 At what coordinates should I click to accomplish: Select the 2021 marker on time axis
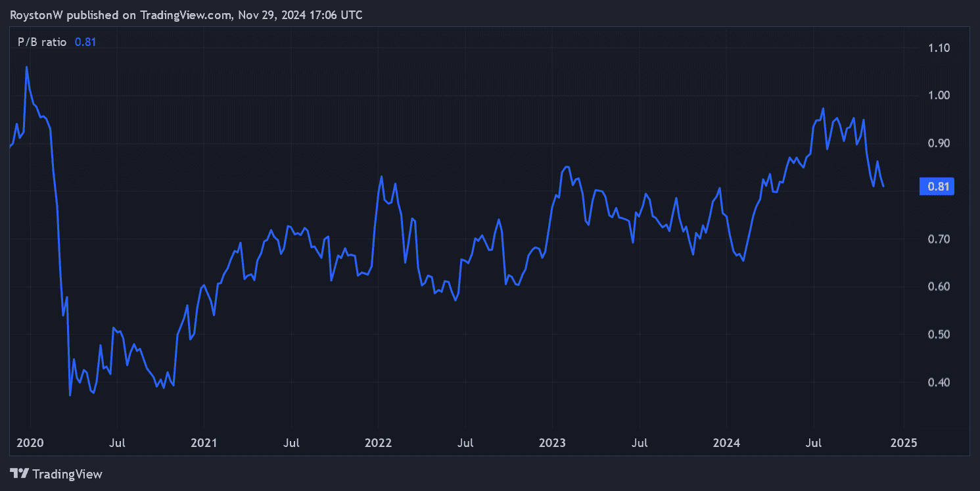click(204, 442)
